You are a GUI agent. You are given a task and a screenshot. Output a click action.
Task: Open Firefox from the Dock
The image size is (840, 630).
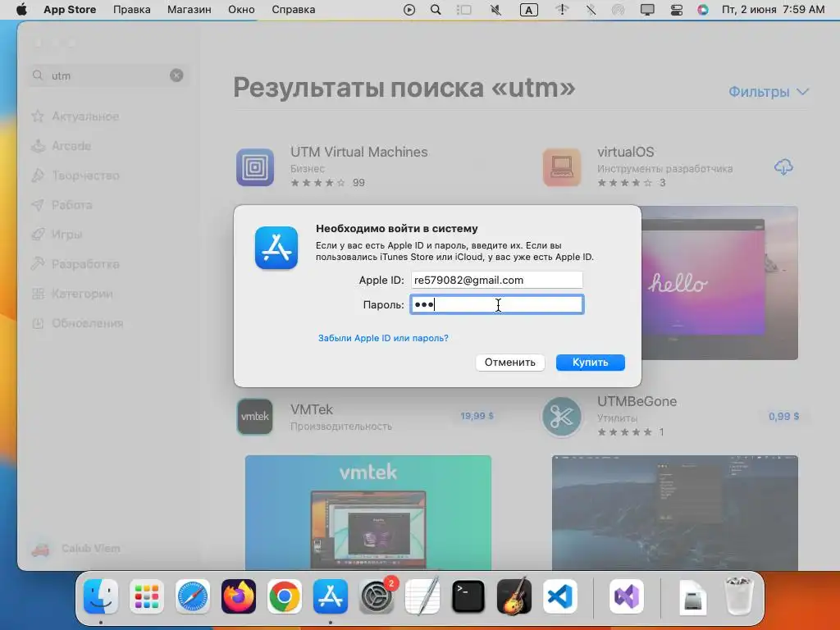click(239, 596)
